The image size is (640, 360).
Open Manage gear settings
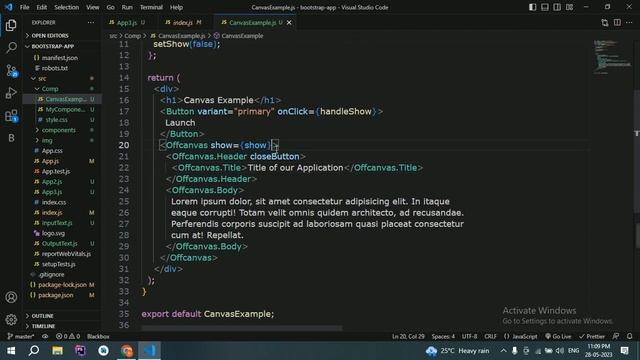pos(11,319)
